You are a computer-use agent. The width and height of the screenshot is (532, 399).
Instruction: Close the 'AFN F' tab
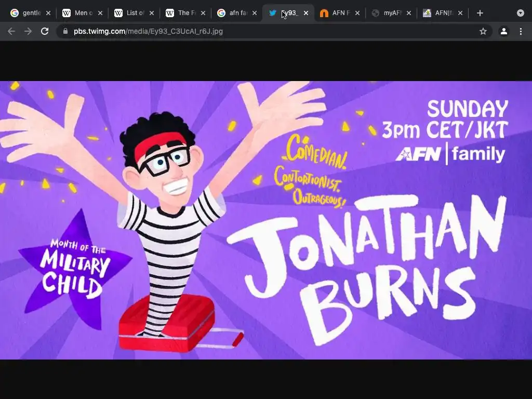357,13
